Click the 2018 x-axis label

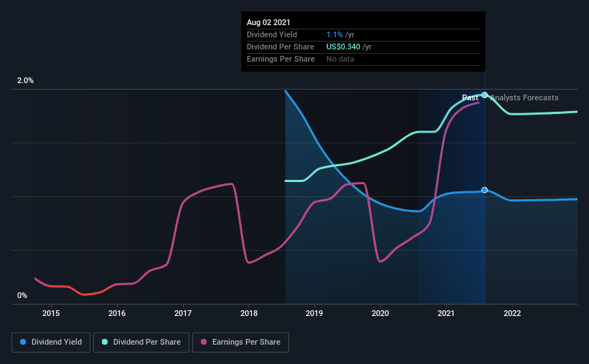click(x=249, y=313)
